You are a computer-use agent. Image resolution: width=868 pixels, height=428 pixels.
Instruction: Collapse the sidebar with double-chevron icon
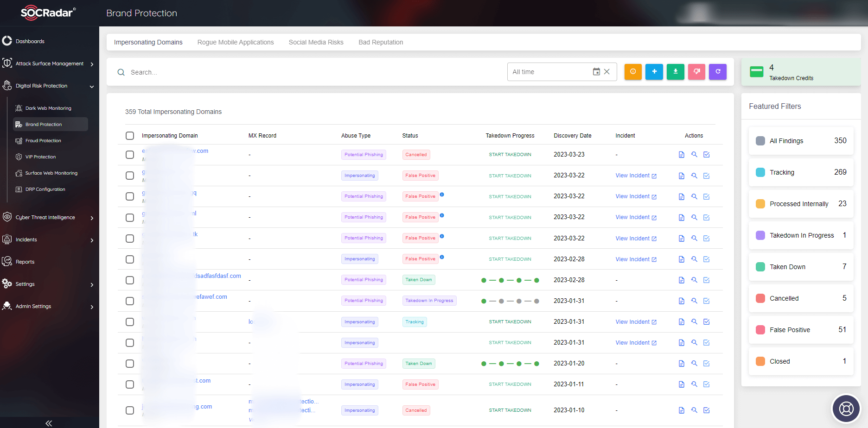tap(49, 423)
